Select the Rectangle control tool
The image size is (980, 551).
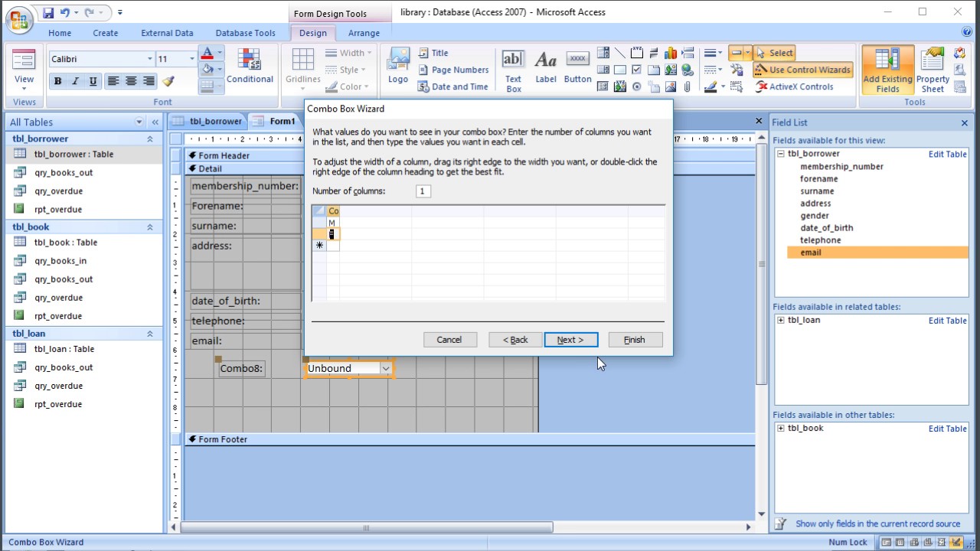point(620,70)
